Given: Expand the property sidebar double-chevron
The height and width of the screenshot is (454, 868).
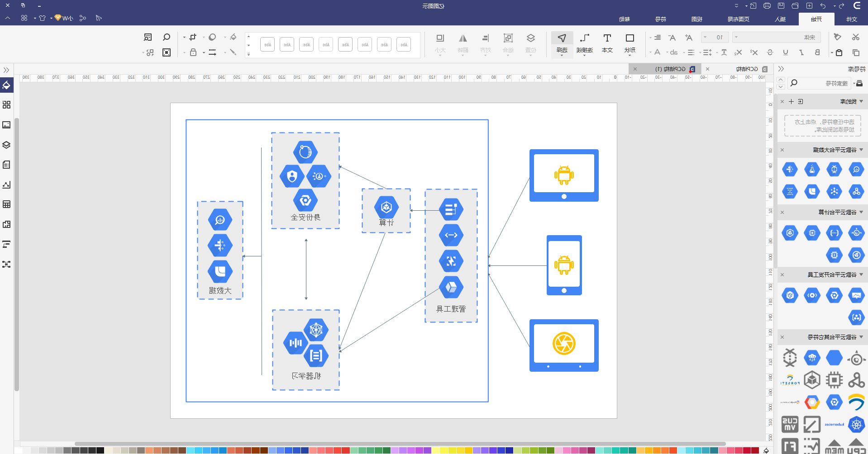Looking at the screenshot, I should 6,70.
